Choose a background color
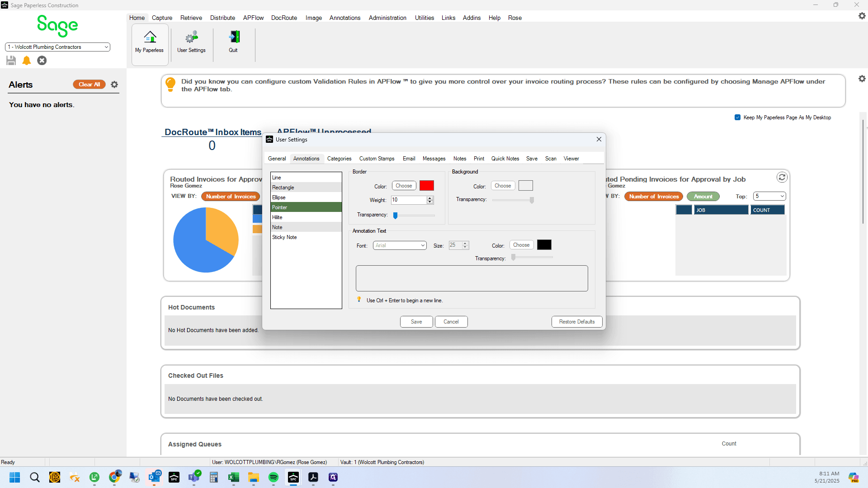Viewport: 868px width, 488px height. [x=503, y=186]
